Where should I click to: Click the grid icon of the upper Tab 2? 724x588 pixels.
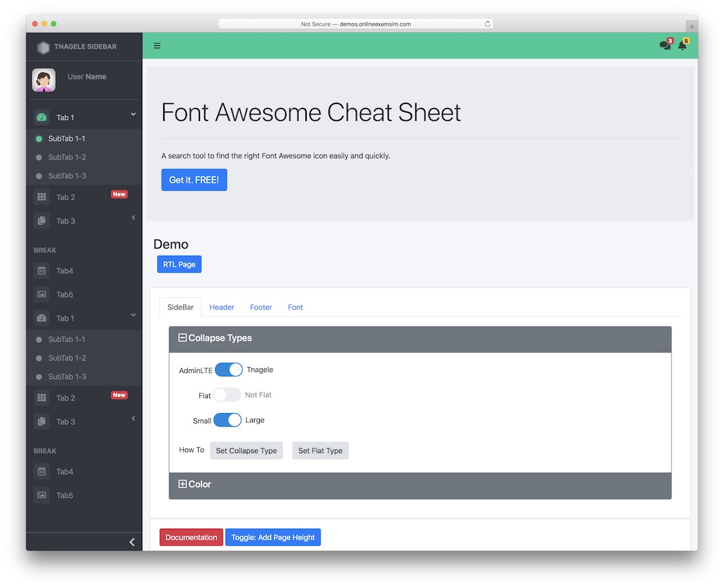pyautogui.click(x=41, y=197)
